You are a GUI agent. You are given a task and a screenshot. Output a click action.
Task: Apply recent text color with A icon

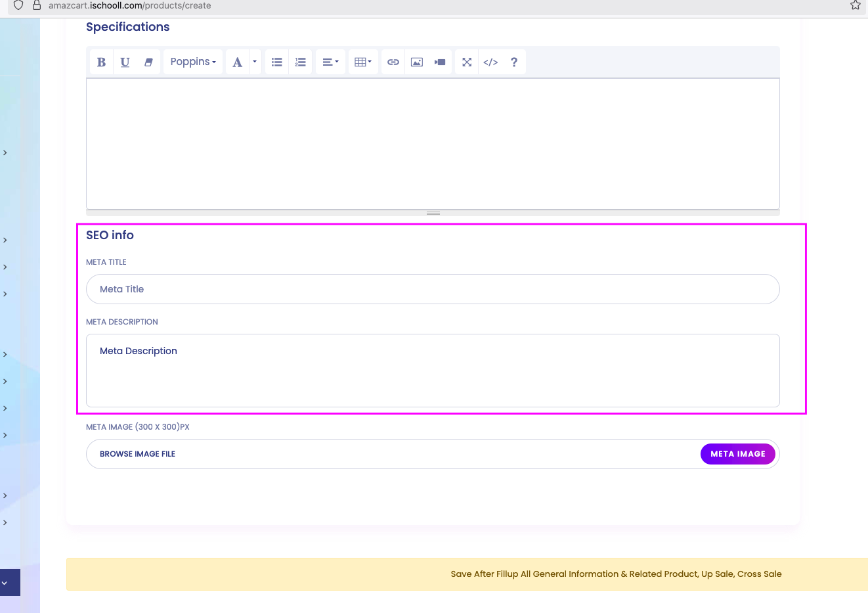(x=238, y=62)
